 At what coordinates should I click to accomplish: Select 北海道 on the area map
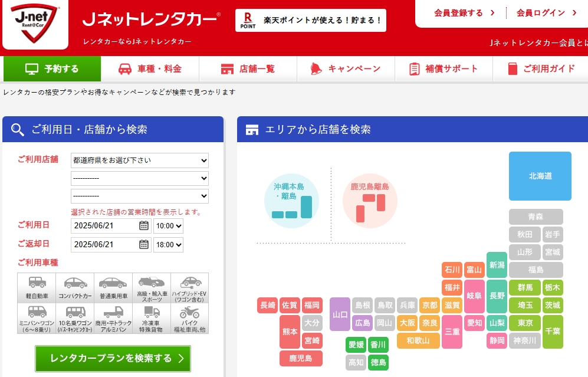(x=540, y=176)
